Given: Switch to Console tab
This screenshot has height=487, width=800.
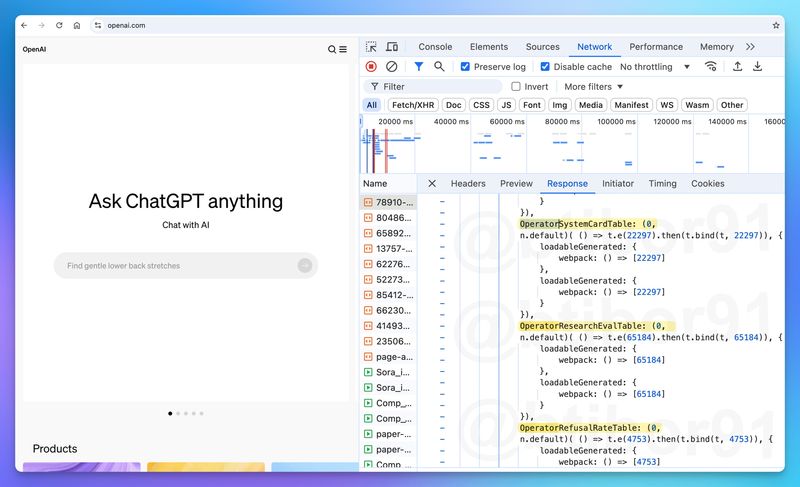Looking at the screenshot, I should point(435,47).
